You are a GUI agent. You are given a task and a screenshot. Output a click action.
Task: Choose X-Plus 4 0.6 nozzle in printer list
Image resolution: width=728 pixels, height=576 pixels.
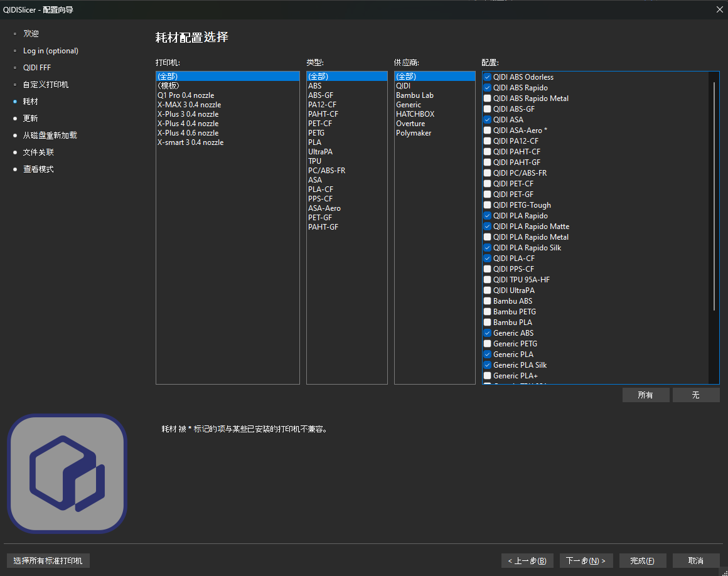188,133
